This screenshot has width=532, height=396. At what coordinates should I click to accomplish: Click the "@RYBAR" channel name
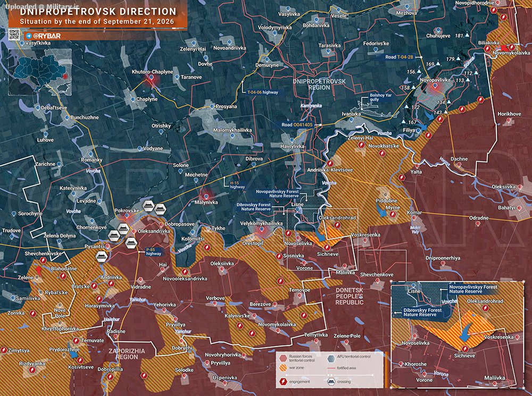point(47,36)
